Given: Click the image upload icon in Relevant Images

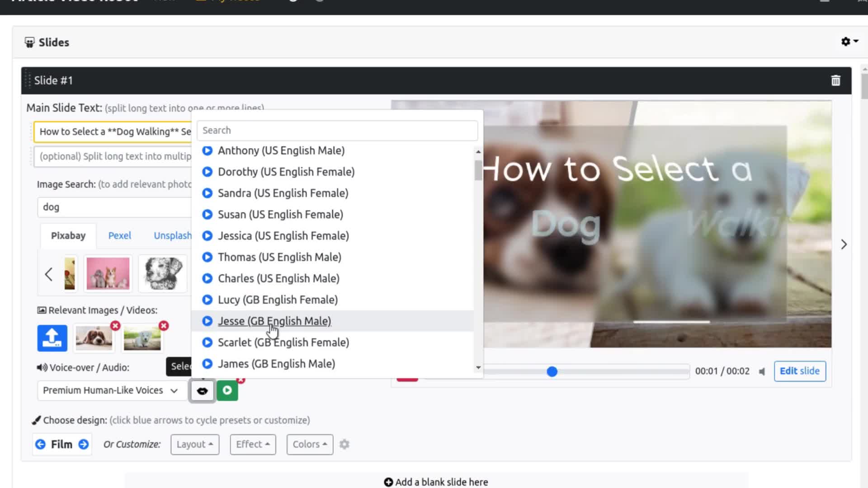Looking at the screenshot, I should (52, 337).
